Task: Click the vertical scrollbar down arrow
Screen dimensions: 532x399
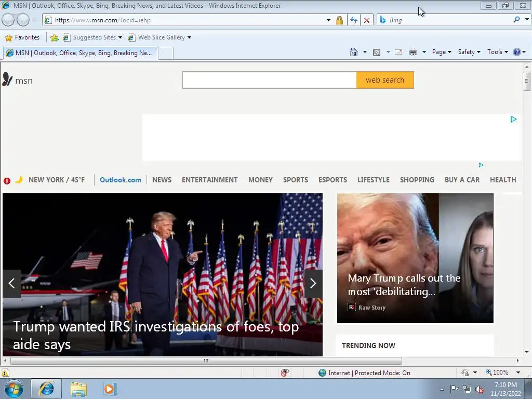Action: click(527, 352)
